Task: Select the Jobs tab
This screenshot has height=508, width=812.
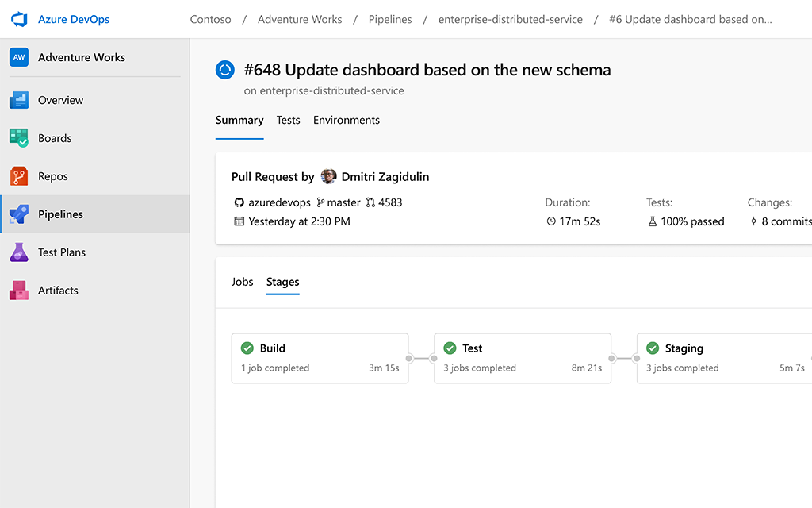Action: 242,282
